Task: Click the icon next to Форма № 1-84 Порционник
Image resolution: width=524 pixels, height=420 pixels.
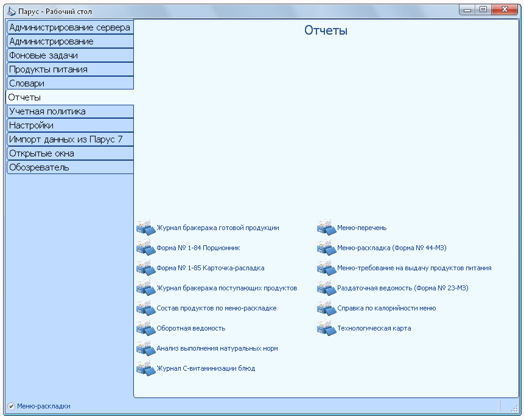Action: pos(146,248)
